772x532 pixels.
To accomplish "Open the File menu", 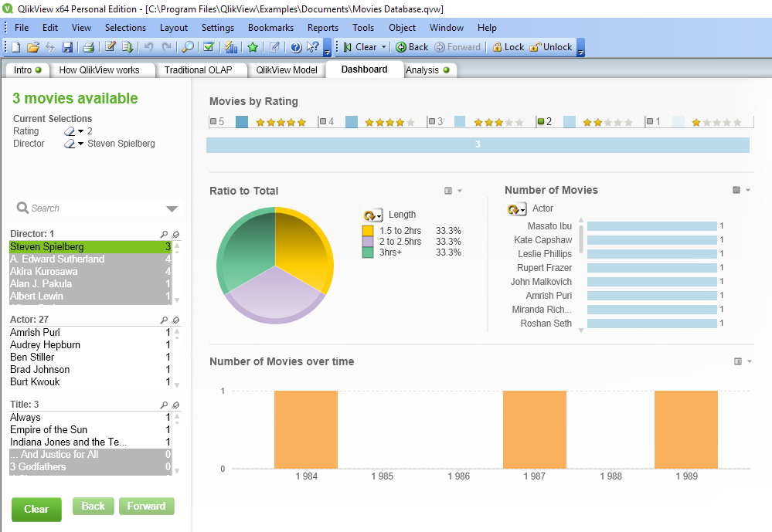I will [x=22, y=28].
